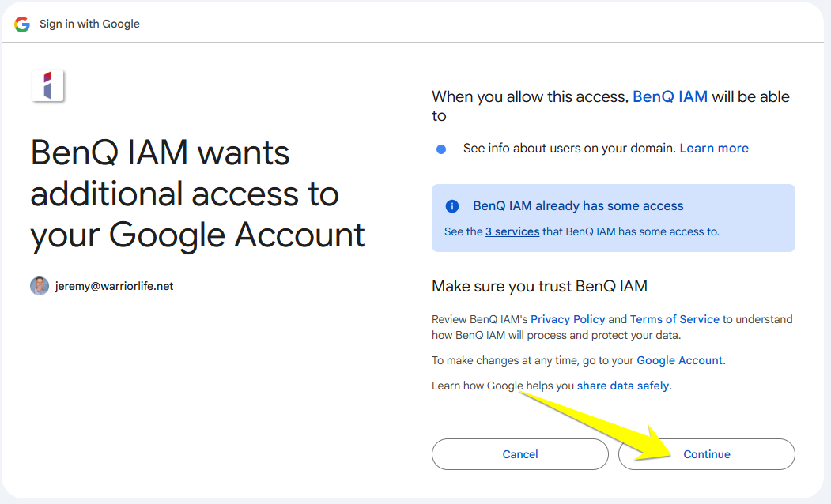Click the blue bullet dot beside the permission
Screen dimensions: 831x504
coord(441,149)
